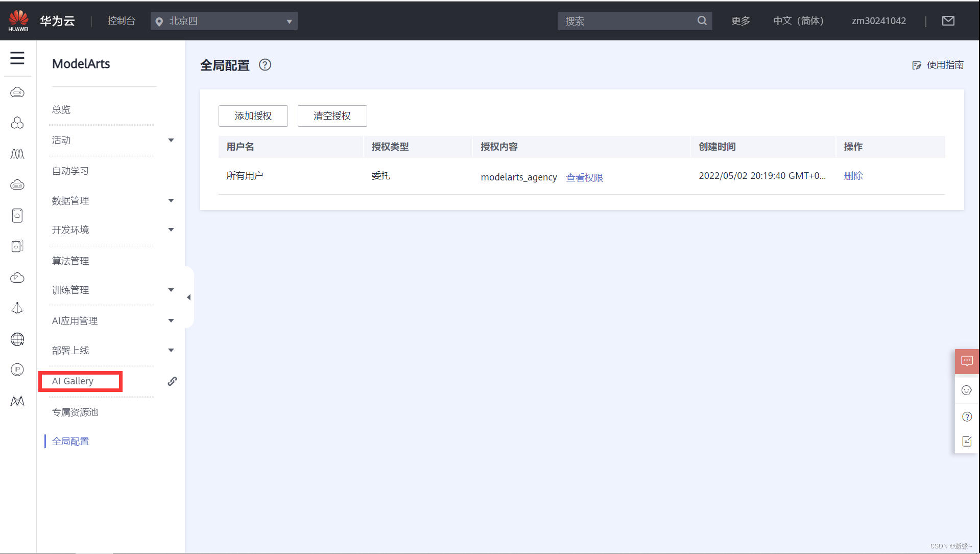This screenshot has height=554, width=980.
Task: Open the hamburger service list menu
Action: pos(17,58)
